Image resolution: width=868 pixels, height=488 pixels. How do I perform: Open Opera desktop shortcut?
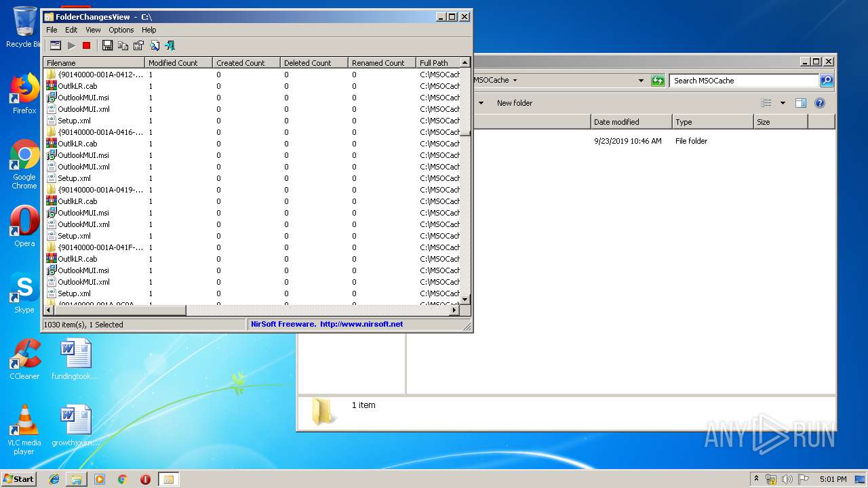tap(24, 227)
